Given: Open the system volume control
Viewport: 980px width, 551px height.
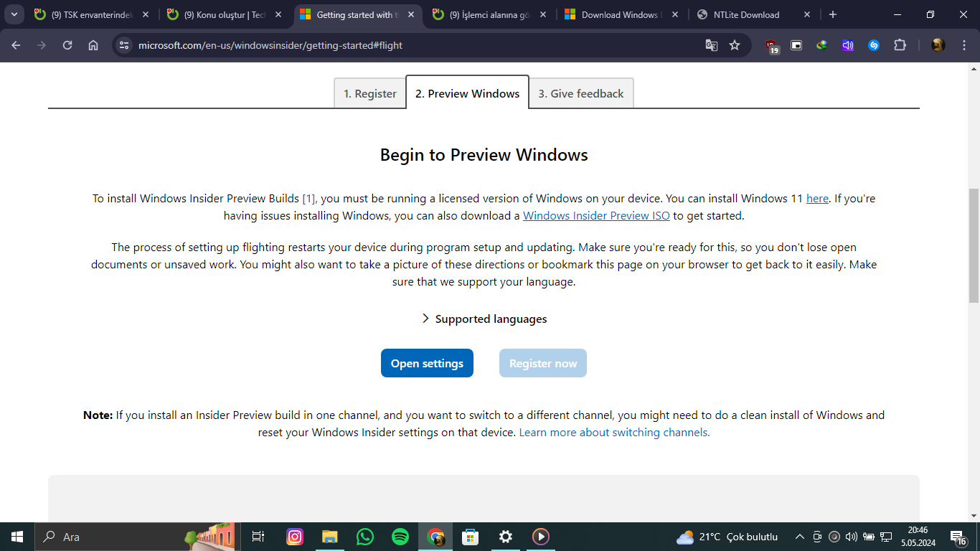Looking at the screenshot, I should tap(852, 537).
